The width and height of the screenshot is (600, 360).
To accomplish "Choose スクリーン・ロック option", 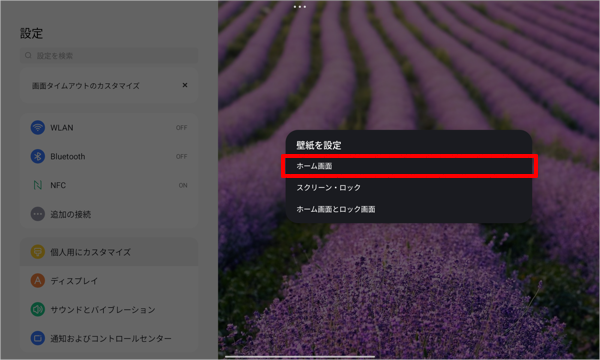I will click(x=409, y=187).
